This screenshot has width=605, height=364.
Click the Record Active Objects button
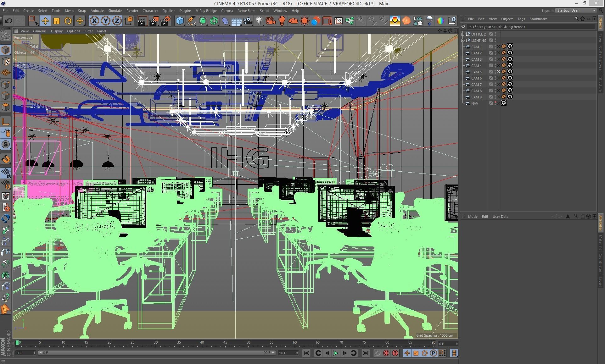click(x=377, y=353)
